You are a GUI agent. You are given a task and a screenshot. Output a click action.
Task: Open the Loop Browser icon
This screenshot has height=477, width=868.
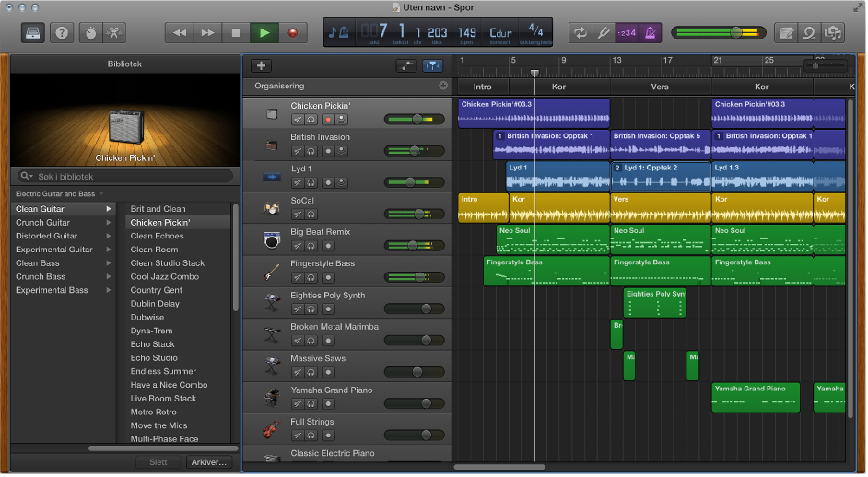(808, 32)
